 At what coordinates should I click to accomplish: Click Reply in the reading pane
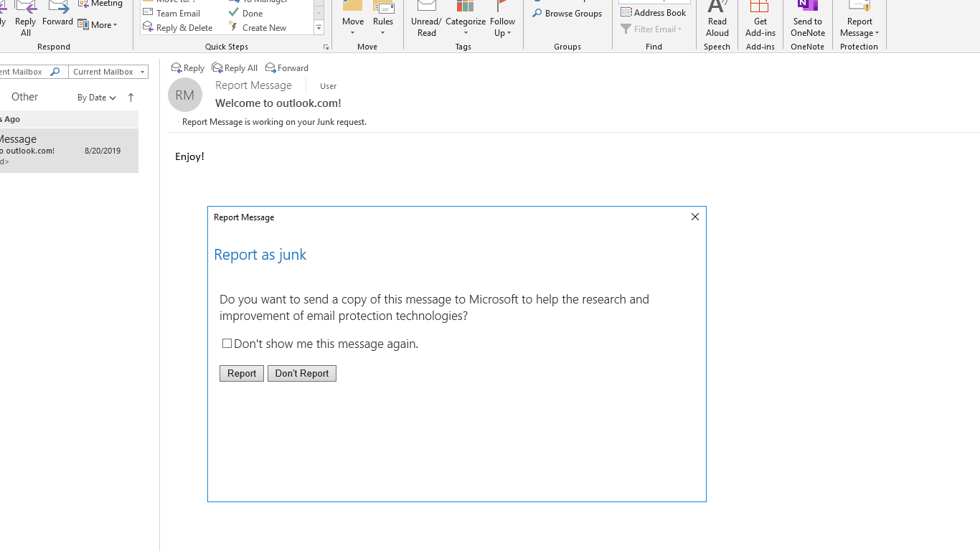coord(188,68)
